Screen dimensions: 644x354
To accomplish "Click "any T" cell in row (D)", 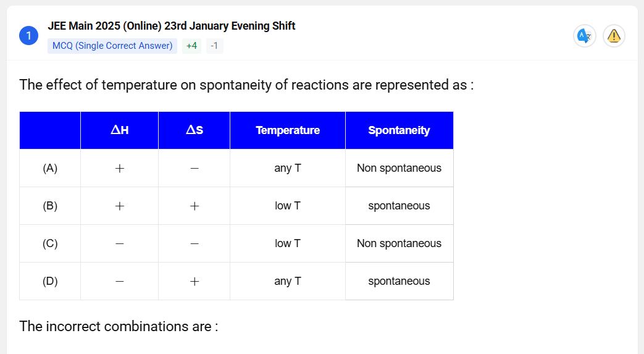I will [288, 281].
